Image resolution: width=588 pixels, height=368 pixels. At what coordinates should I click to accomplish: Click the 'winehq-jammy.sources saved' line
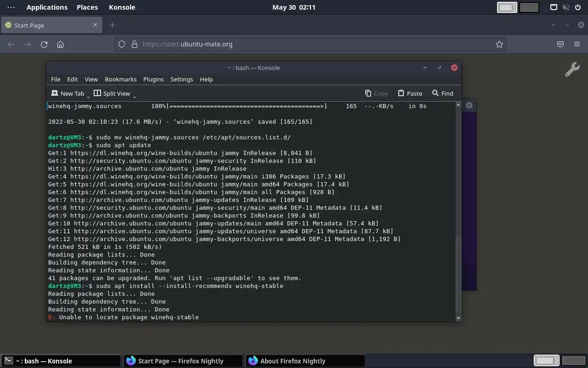(181, 122)
